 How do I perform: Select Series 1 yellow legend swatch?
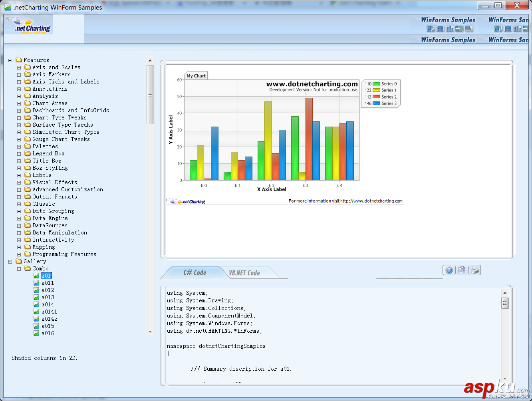(x=376, y=90)
